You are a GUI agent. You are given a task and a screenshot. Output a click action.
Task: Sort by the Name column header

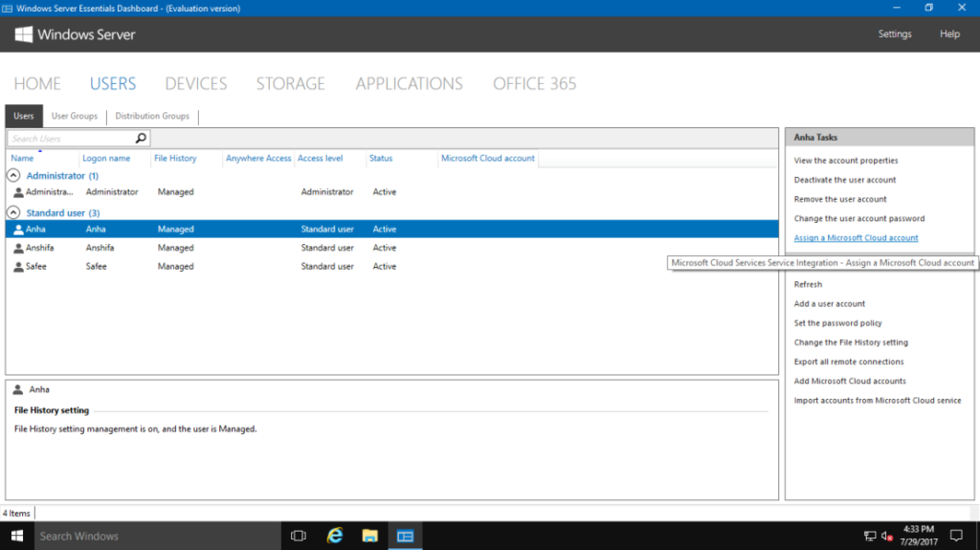pyautogui.click(x=23, y=158)
